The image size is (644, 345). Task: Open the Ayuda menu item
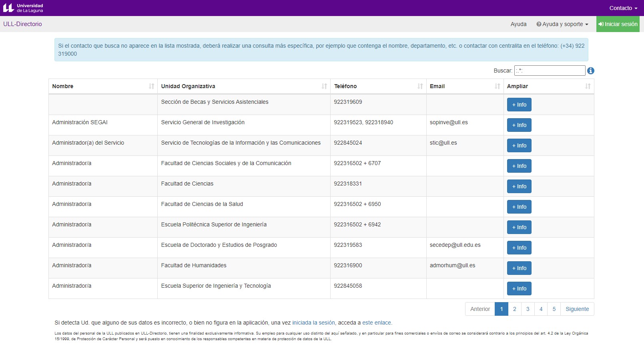[x=518, y=24]
